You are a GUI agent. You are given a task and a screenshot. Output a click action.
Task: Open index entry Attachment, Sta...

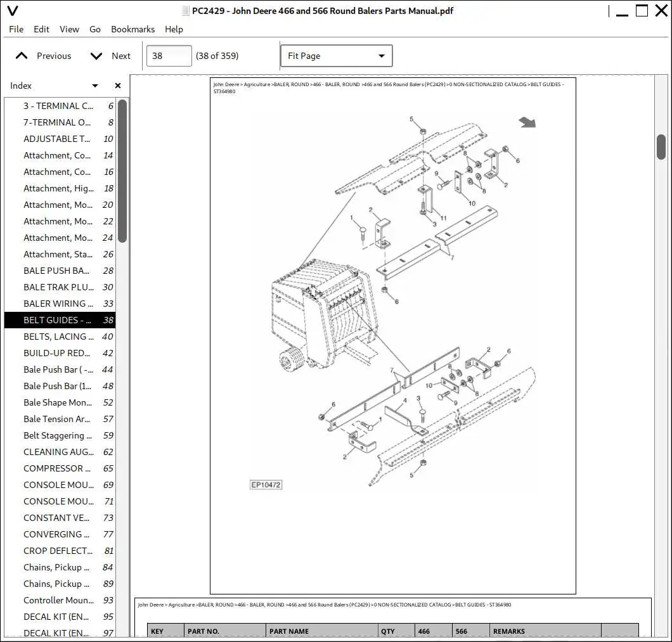(60, 255)
